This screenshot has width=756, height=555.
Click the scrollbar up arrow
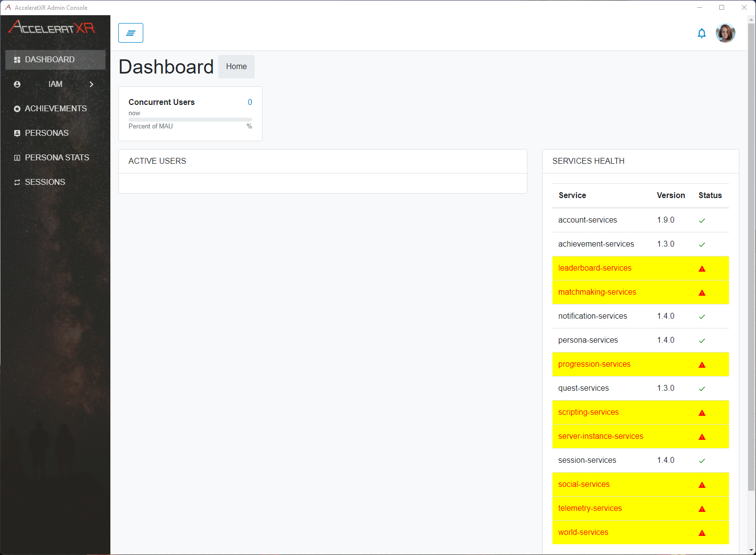click(751, 19)
